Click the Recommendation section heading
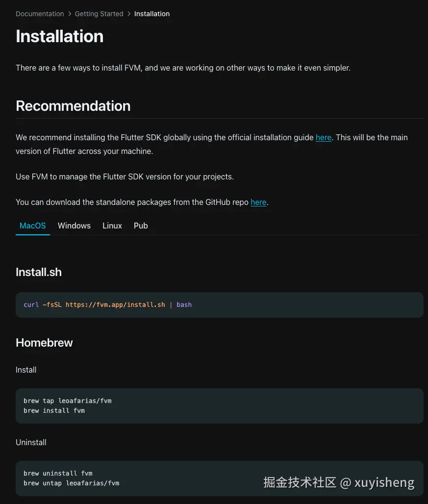428x504 pixels. click(73, 106)
